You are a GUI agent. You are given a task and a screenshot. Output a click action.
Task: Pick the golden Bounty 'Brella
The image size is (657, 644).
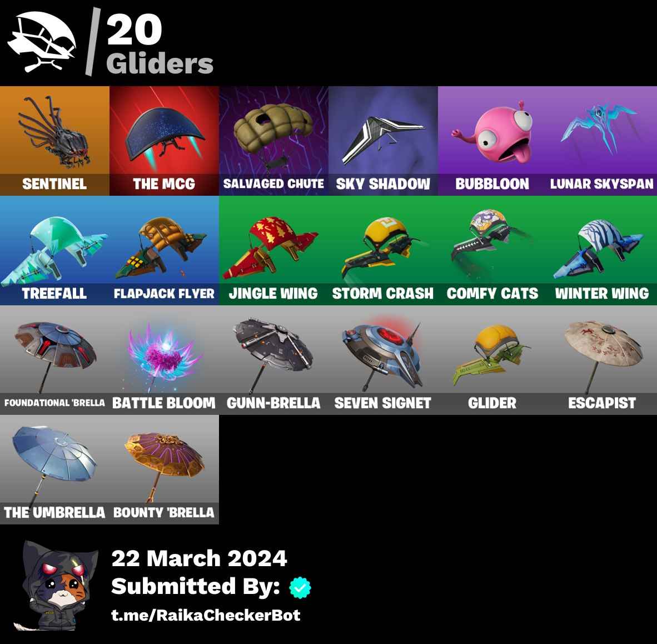point(164,469)
